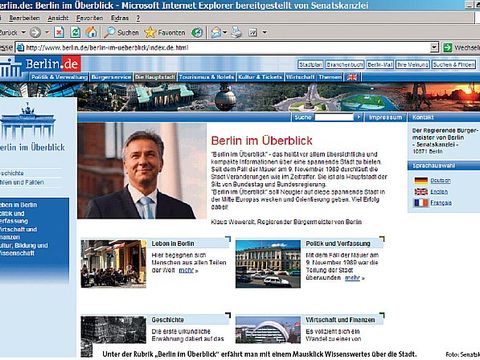
Task: Select the Themen tab
Action: tap(330, 77)
